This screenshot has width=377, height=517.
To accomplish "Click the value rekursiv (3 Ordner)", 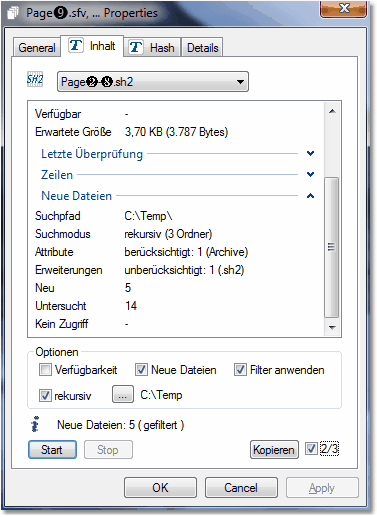I will pyautogui.click(x=168, y=234).
